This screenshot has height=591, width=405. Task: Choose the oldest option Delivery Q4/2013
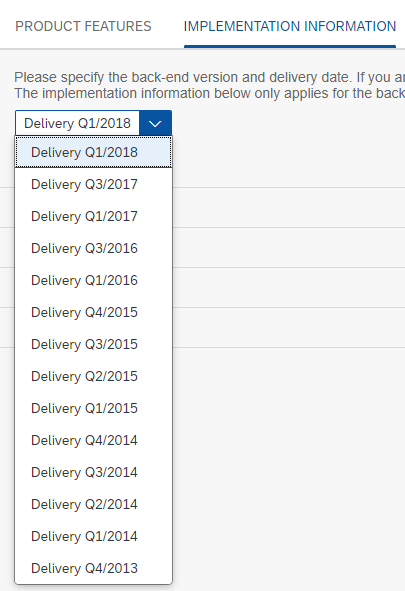click(93, 568)
